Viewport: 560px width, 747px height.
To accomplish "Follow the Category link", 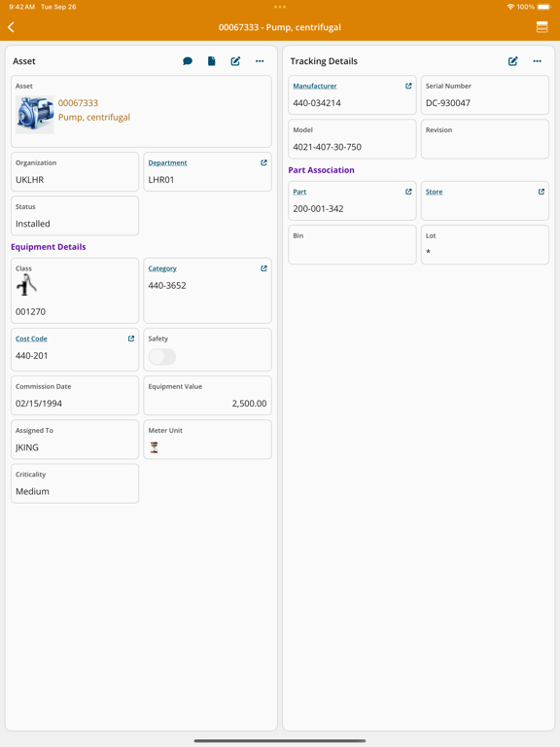I will click(162, 268).
